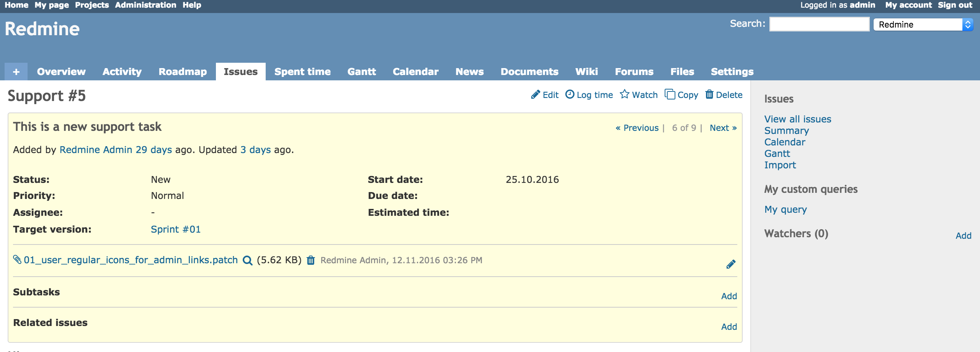980x352 pixels.
Task: Open the Redmine Admin author link
Action: 96,150
